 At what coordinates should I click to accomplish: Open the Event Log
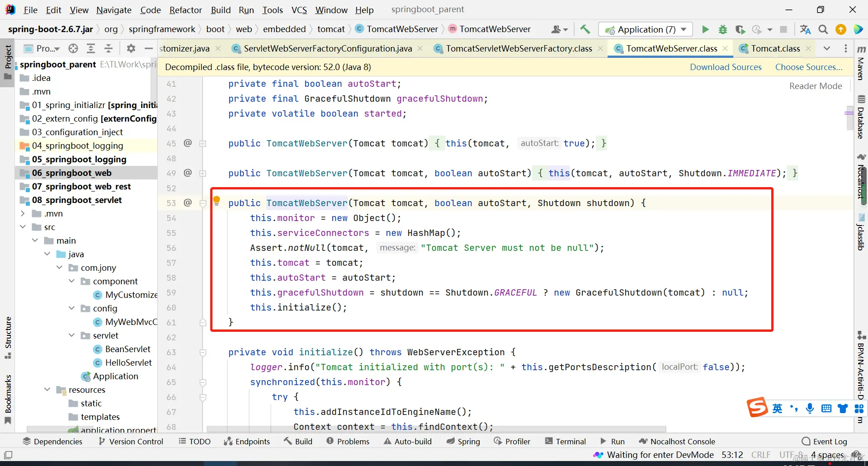tap(824, 441)
